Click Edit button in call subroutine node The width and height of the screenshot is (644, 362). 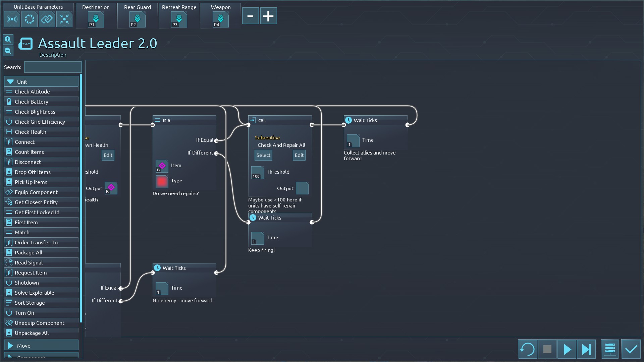click(x=299, y=155)
